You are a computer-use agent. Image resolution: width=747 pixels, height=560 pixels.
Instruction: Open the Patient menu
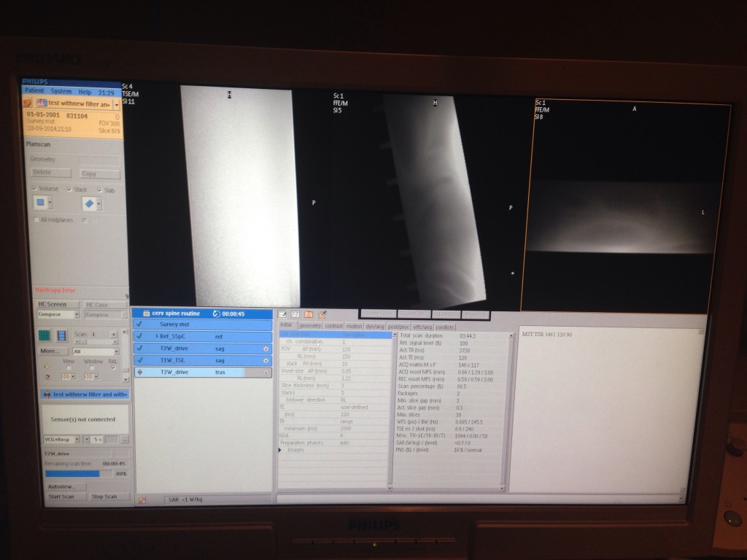click(x=34, y=90)
